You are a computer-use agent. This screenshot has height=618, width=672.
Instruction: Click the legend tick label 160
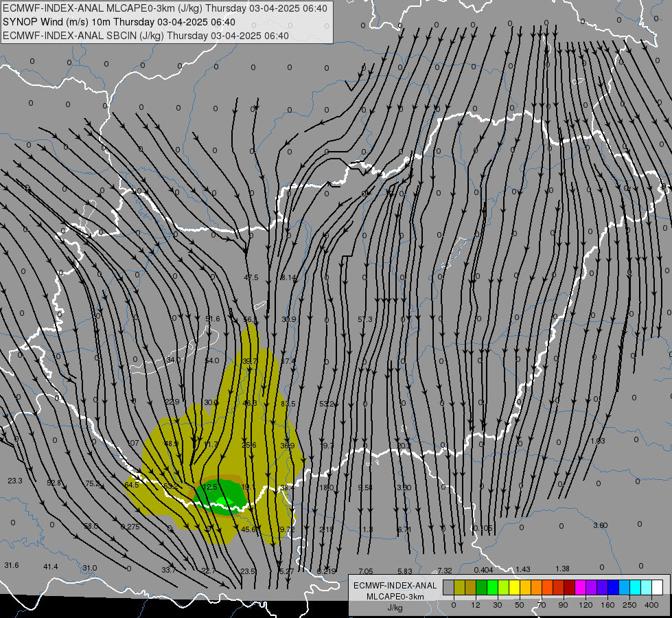[x=607, y=605]
